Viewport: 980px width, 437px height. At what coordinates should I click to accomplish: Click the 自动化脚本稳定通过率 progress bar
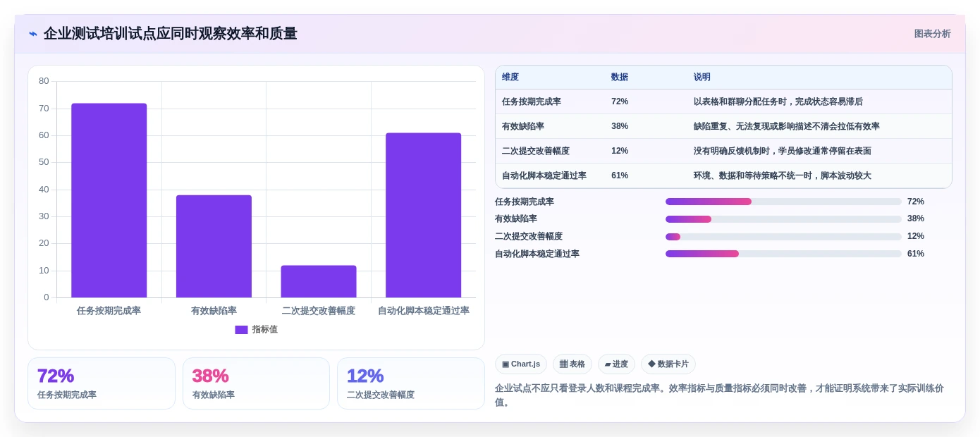[x=783, y=254]
